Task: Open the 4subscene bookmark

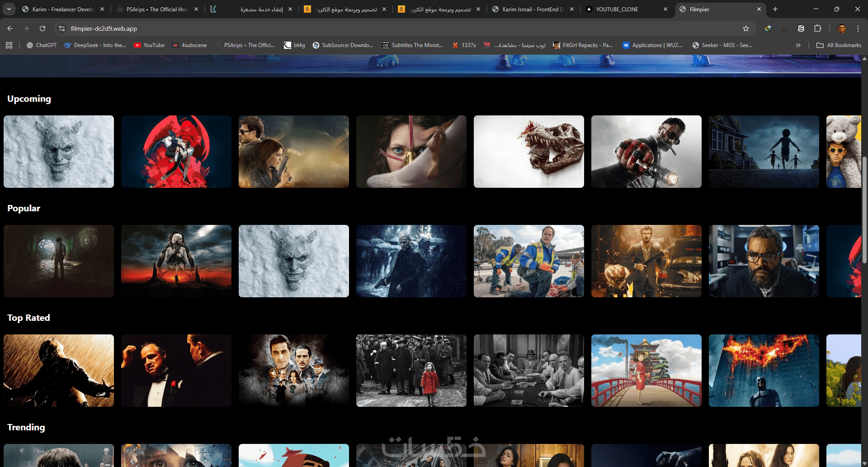Action: (x=189, y=45)
